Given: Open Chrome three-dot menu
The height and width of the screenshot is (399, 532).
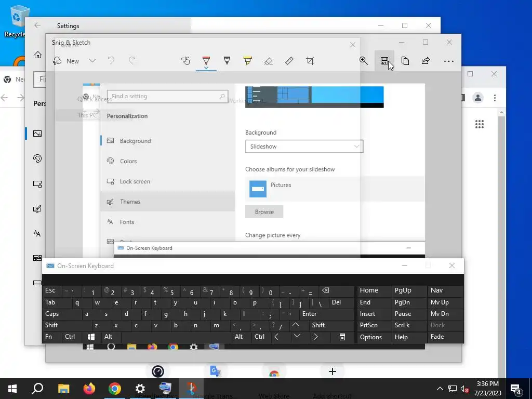Looking at the screenshot, I should click(495, 98).
